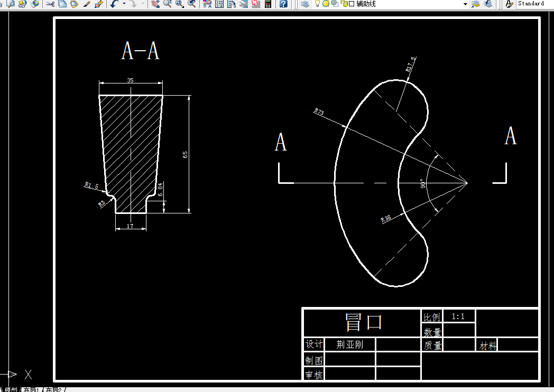The width and height of the screenshot is (554, 392).
Task: Toggle the layer on/off lightbulb
Action: click(317, 4)
